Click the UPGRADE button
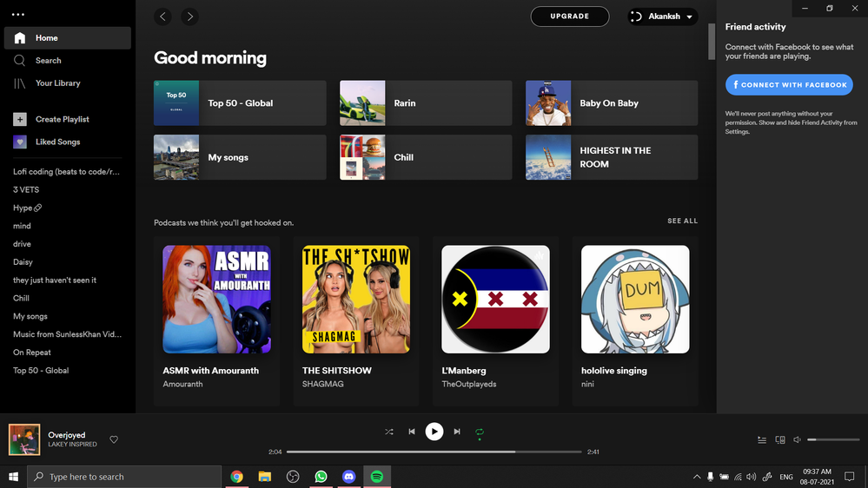The width and height of the screenshot is (868, 488). 570,16
